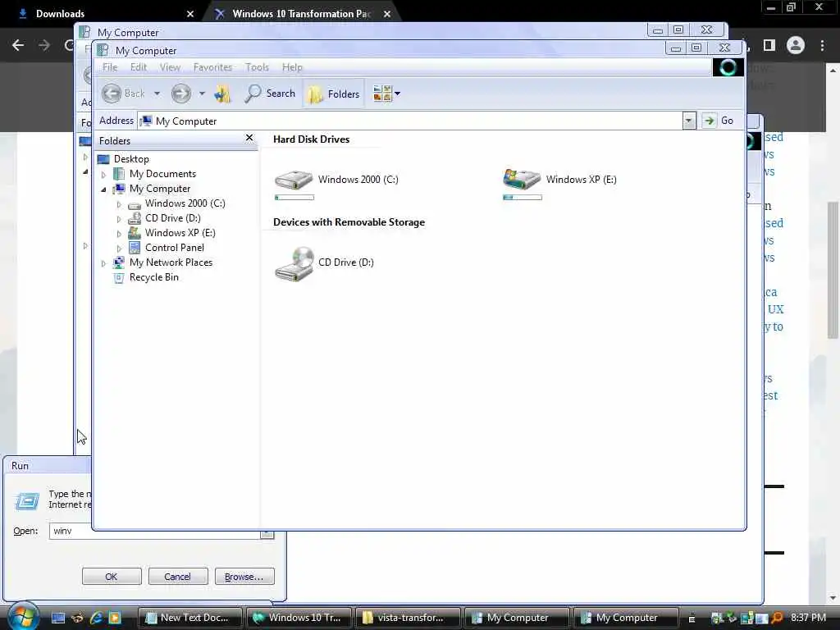Screen dimensions: 840x630
Task: Open the Forward history dropdown arrow
Action: tap(202, 94)
